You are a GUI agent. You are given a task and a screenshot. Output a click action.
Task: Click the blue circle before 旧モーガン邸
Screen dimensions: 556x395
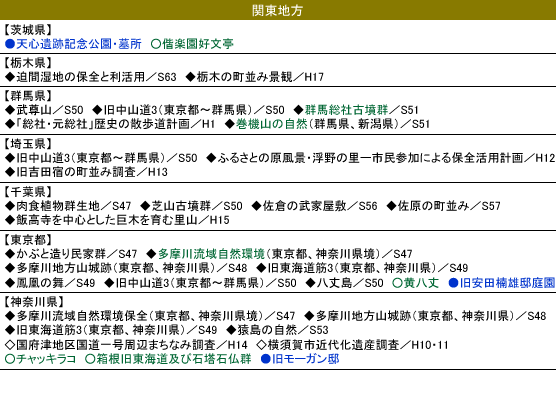pyautogui.click(x=266, y=359)
